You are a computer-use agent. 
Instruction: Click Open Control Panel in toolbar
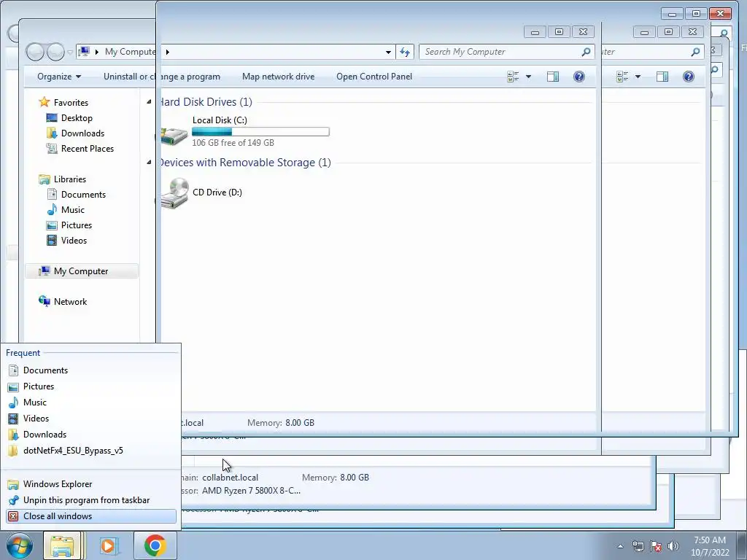374,77
